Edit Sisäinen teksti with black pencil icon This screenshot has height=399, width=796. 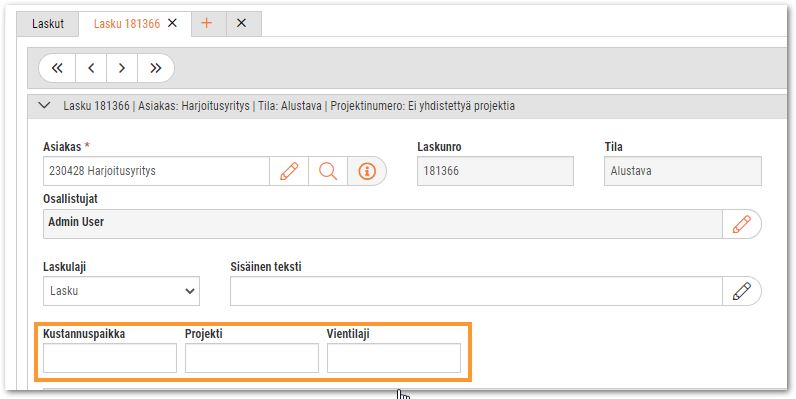tap(742, 291)
